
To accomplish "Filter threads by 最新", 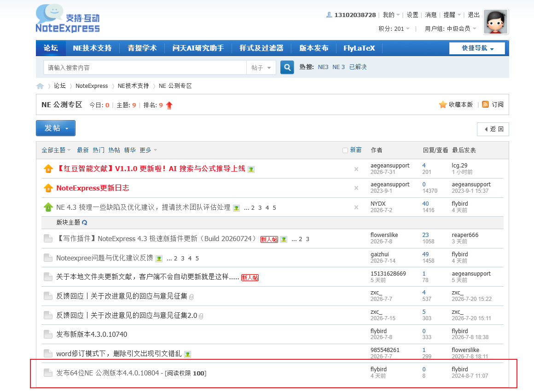I will tap(83, 150).
